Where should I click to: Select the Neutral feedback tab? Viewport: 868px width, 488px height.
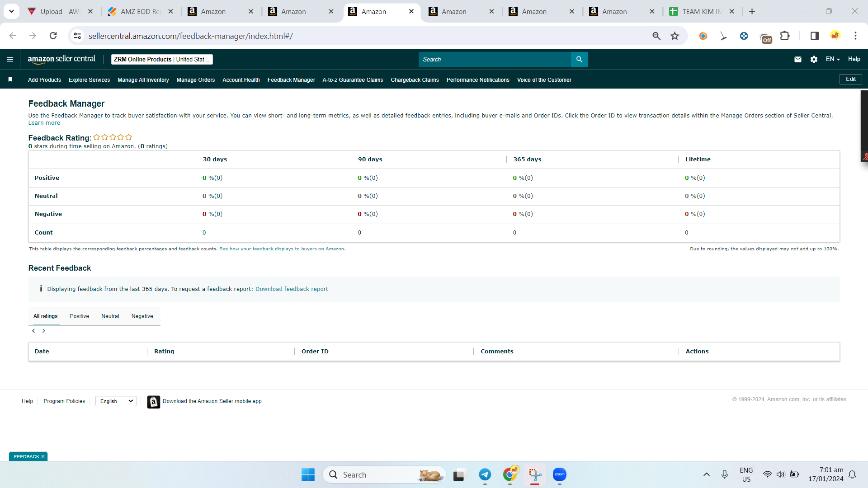[110, 316]
